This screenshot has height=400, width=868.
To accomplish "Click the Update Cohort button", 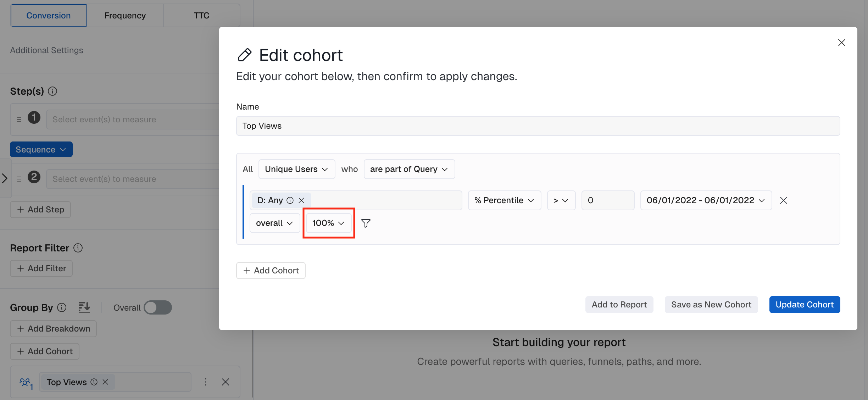I will 804,305.
